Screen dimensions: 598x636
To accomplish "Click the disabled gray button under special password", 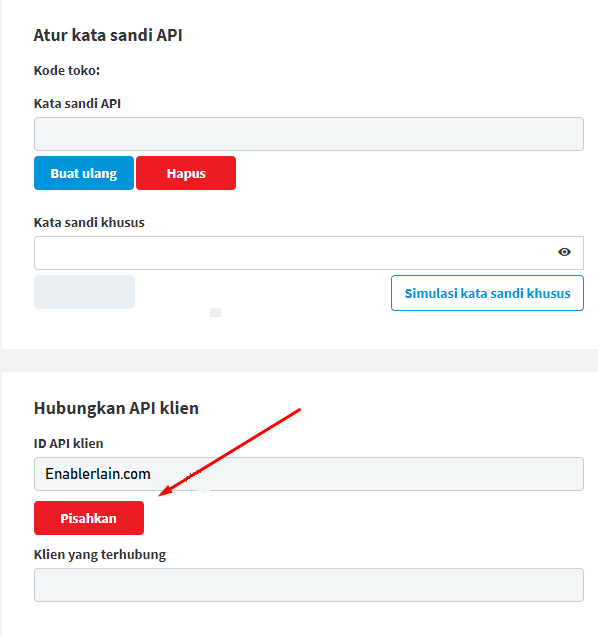I will [x=84, y=292].
